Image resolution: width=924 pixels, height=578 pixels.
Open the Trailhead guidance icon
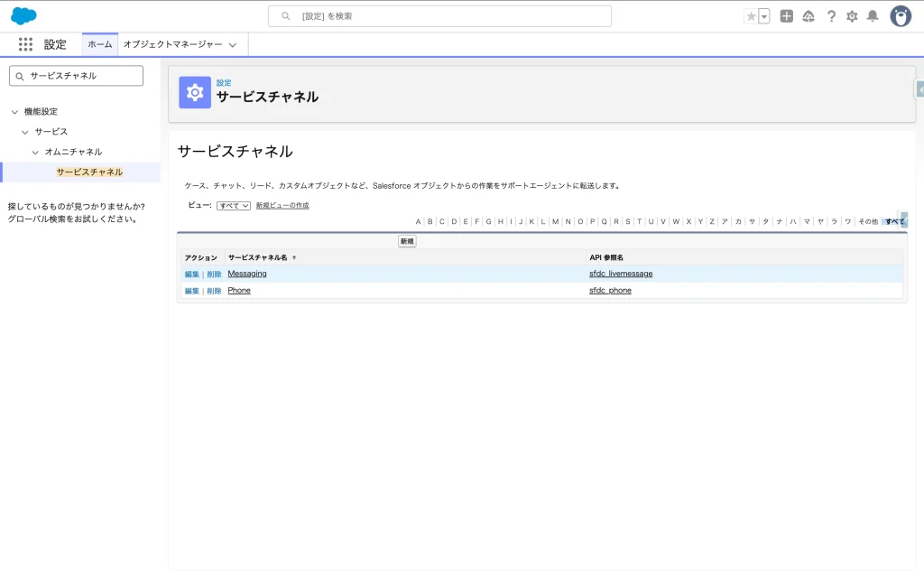[808, 16]
